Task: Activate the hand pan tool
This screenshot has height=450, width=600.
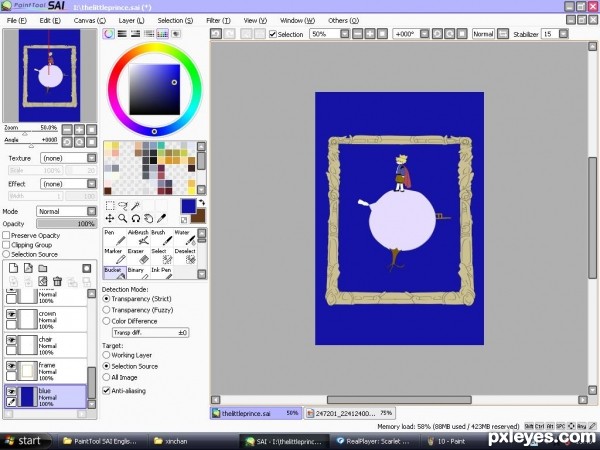Action: (x=148, y=218)
